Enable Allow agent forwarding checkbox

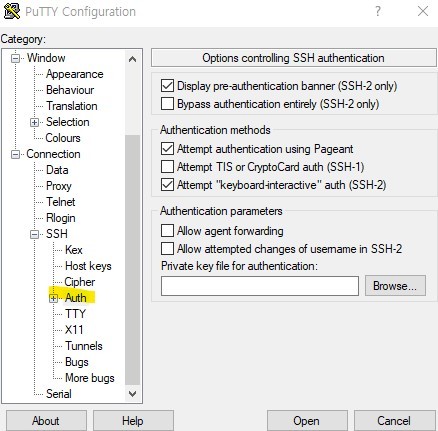click(x=167, y=231)
